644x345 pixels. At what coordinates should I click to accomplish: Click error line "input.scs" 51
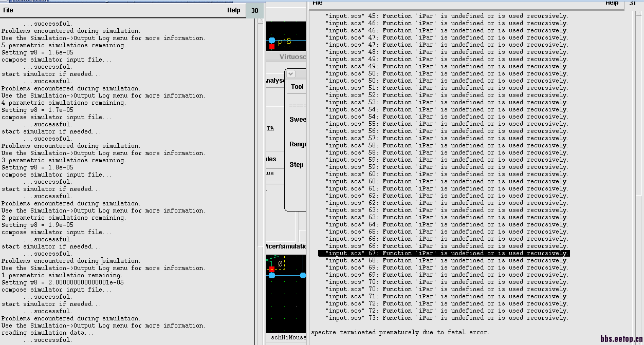tap(447, 88)
